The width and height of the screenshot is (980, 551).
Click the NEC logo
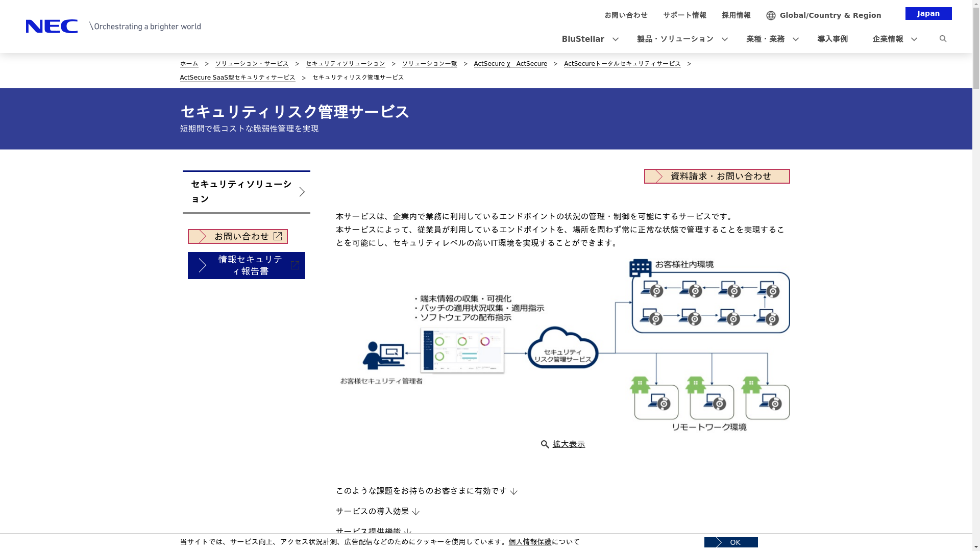coord(52,26)
